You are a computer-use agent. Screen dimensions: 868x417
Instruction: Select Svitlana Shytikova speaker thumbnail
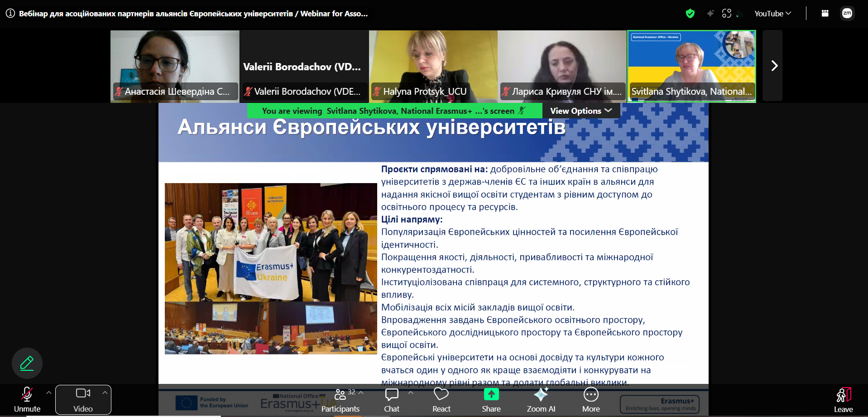(x=691, y=66)
